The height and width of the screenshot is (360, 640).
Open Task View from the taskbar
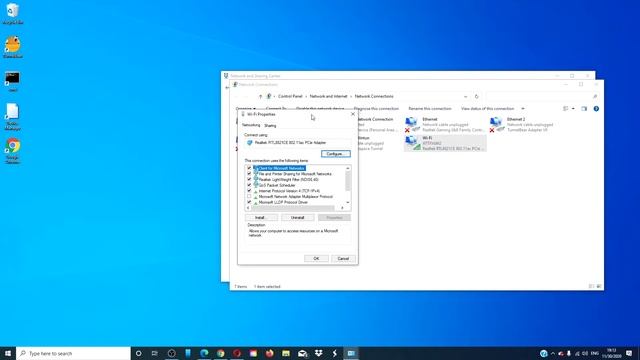(x=155, y=353)
